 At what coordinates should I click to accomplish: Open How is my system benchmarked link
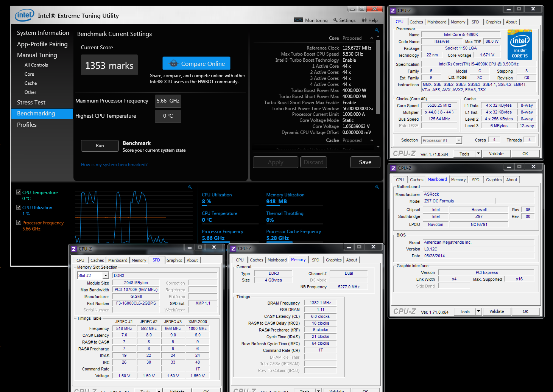(114, 165)
